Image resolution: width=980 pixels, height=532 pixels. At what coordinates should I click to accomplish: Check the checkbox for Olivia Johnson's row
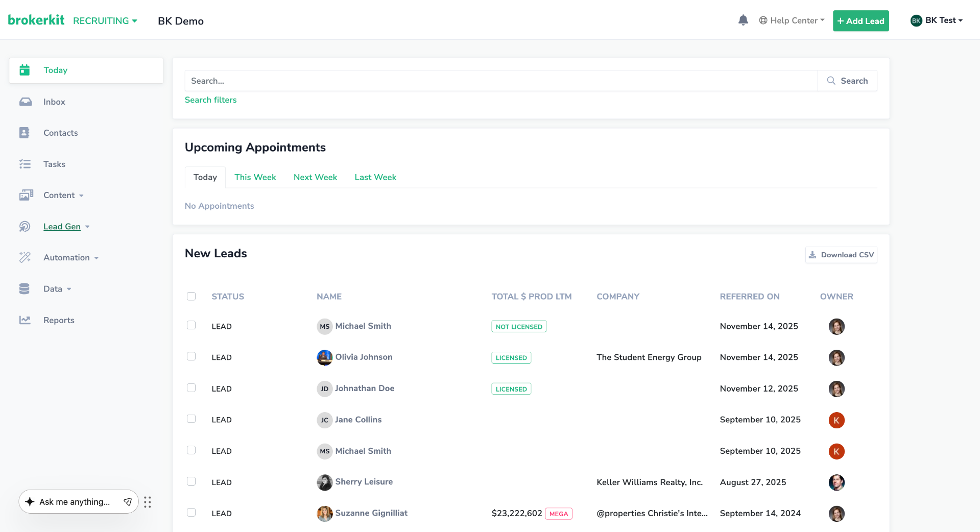pyautogui.click(x=192, y=356)
